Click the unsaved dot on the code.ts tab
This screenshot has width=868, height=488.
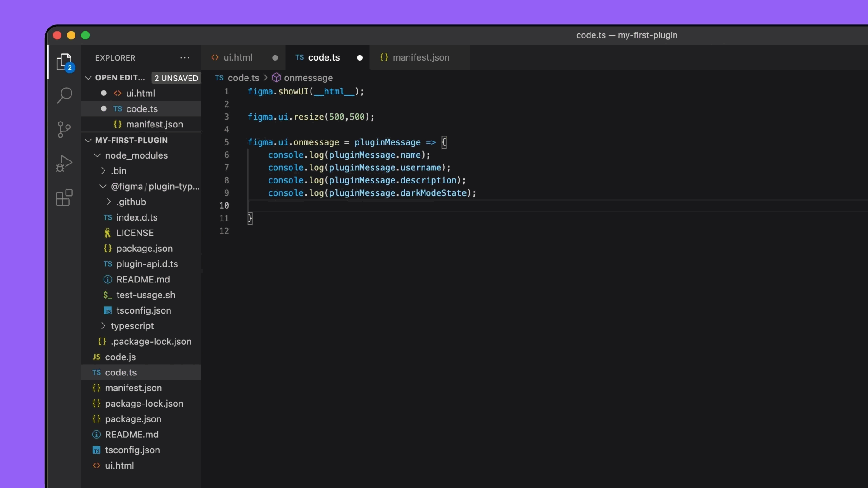[359, 58]
